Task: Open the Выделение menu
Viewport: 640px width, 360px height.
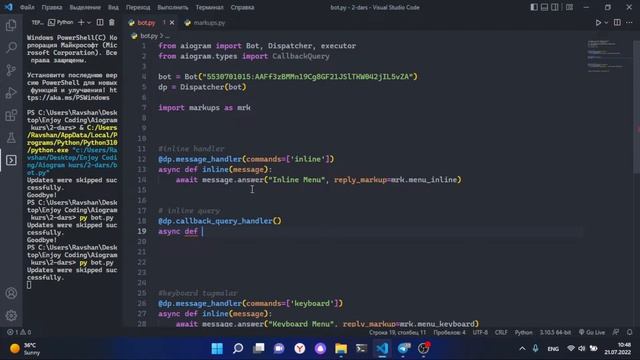Action: [x=85, y=7]
